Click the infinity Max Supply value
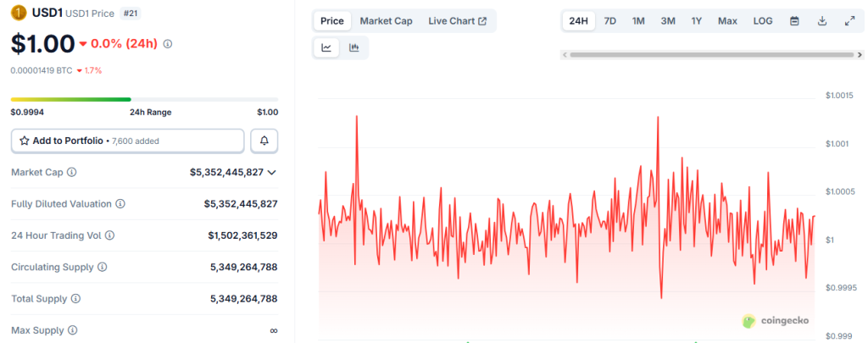 274,331
